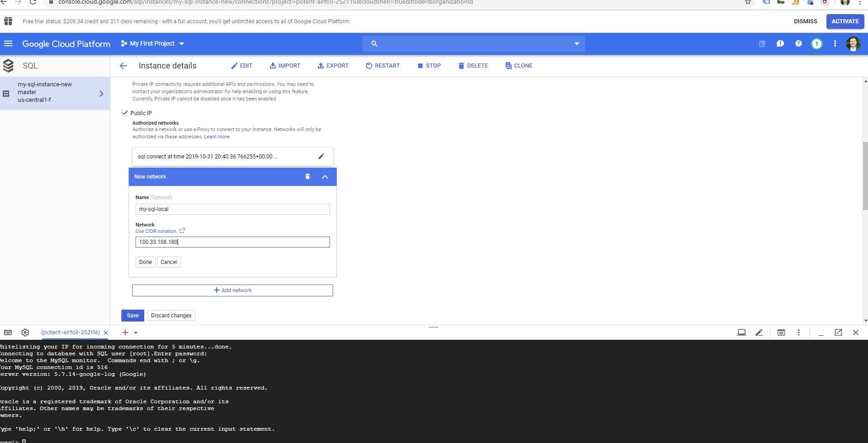Click the 'Server version: 5.7.14-google-log' terminal line
This screenshot has height=443, width=868.
tap(73, 374)
